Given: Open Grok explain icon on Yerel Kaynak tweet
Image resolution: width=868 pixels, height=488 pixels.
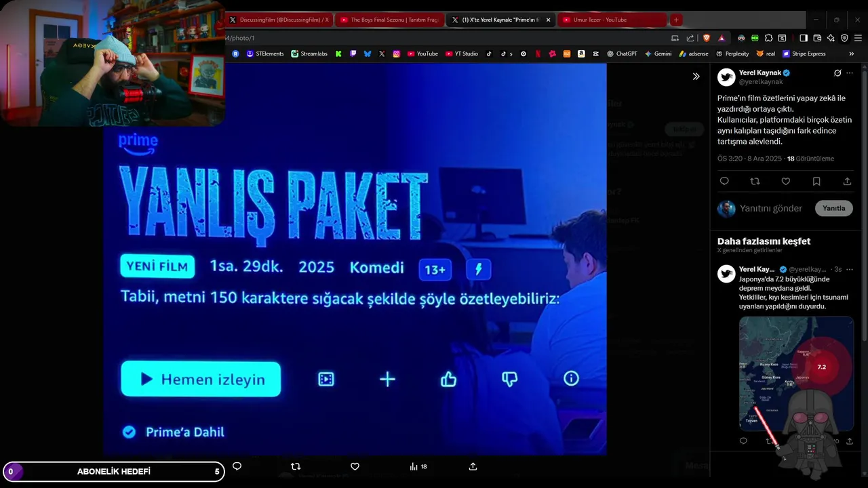Looking at the screenshot, I should pyautogui.click(x=837, y=73).
